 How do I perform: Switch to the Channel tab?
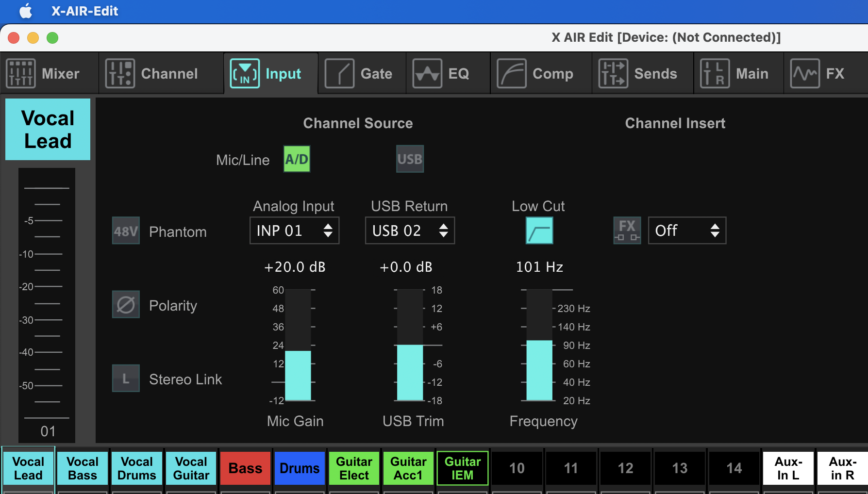(161, 73)
